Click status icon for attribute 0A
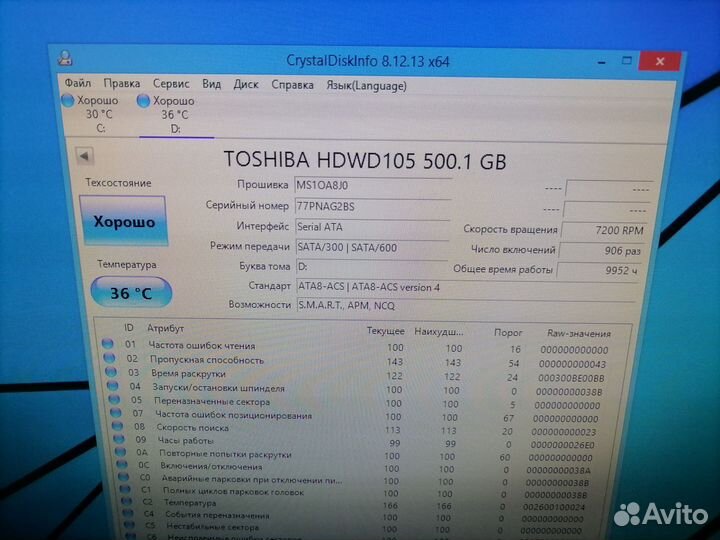The width and height of the screenshot is (720, 540). pos(120,452)
